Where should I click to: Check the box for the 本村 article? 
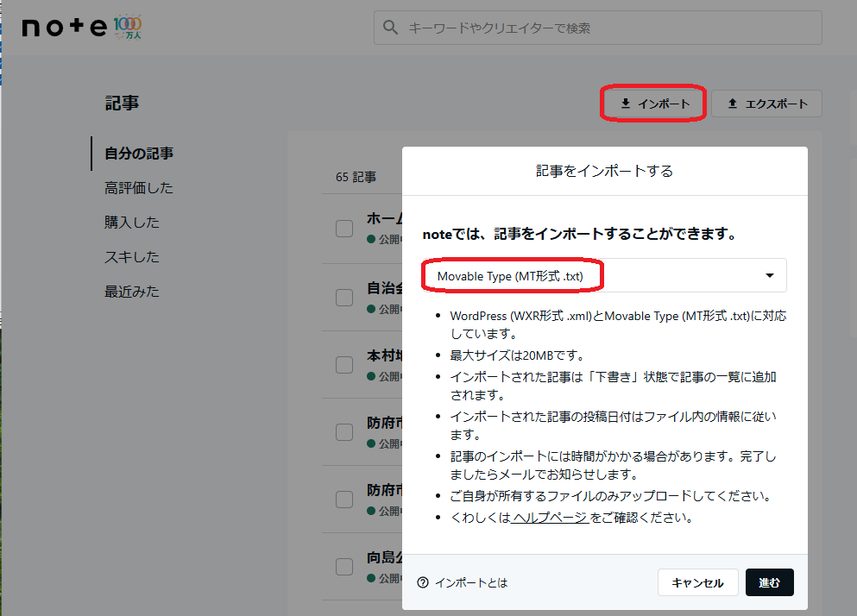344,365
